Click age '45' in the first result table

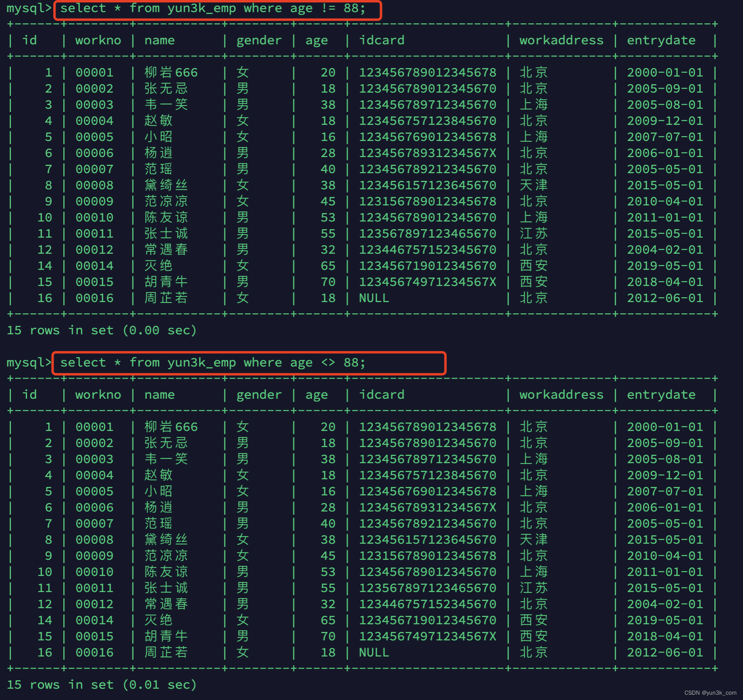pos(328,201)
